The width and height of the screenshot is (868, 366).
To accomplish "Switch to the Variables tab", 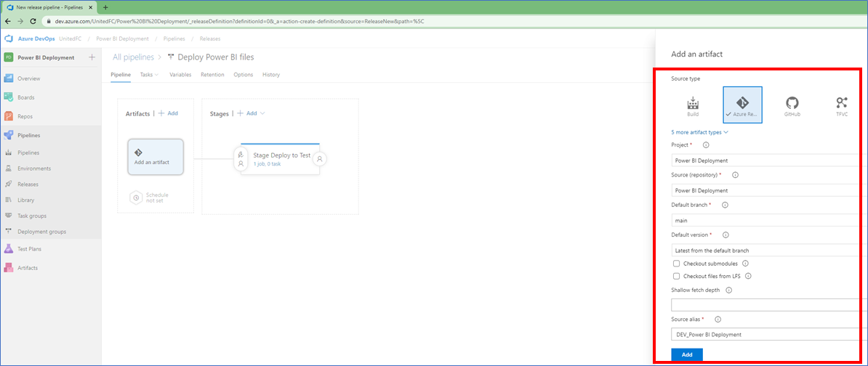I will point(180,75).
